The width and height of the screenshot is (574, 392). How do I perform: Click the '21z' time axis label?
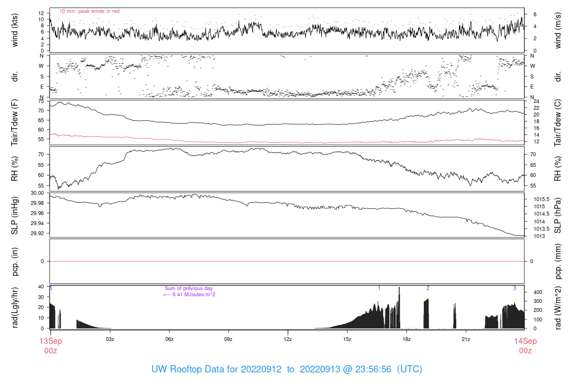[466, 339]
